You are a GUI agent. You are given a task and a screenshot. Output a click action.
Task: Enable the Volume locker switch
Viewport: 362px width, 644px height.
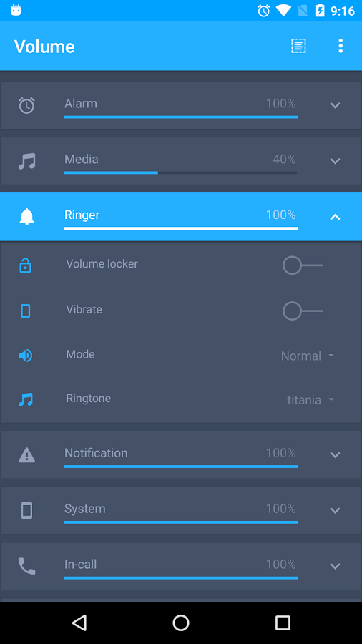tap(303, 265)
